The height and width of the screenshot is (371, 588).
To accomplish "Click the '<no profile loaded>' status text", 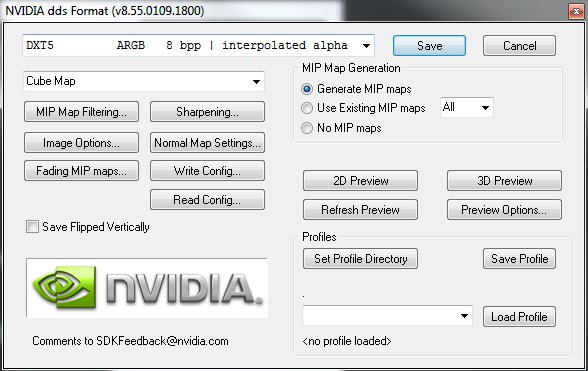I will [346, 341].
